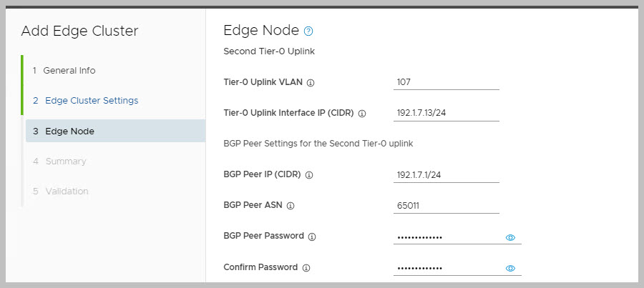The height and width of the screenshot is (288, 644).
Task: Click the BGP Peer IP field
Action: coord(446,175)
